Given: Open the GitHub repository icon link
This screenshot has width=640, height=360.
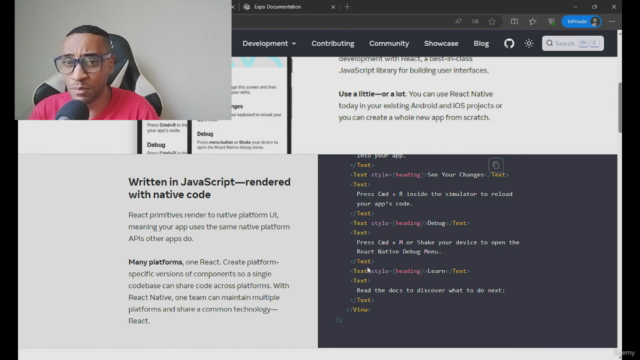Looking at the screenshot, I should (x=509, y=43).
